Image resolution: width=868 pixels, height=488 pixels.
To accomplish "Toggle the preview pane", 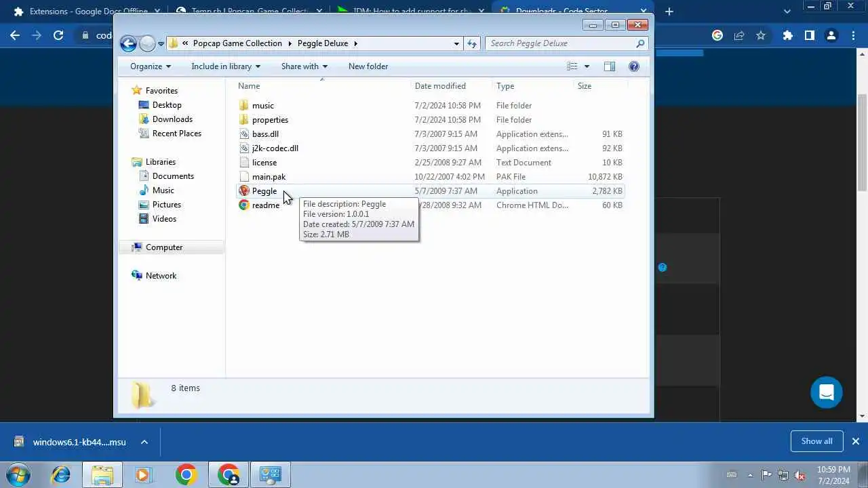I will 609,66.
